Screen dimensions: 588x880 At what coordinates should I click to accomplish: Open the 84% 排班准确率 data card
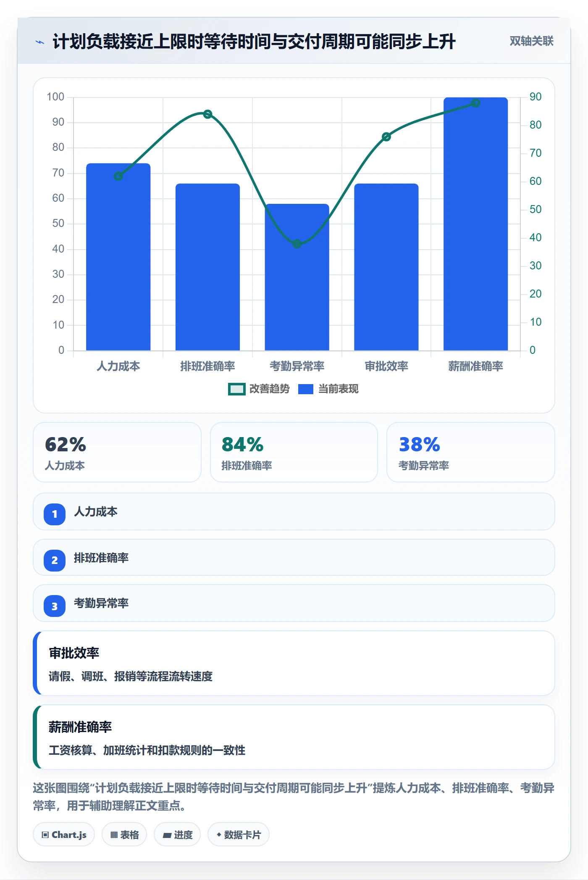(294, 452)
